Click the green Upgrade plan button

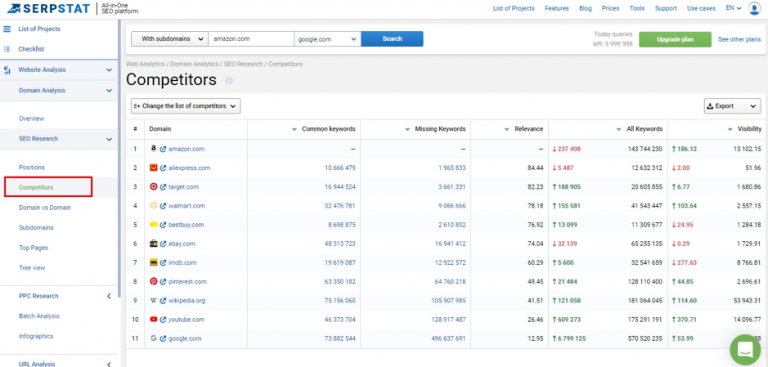coord(675,39)
